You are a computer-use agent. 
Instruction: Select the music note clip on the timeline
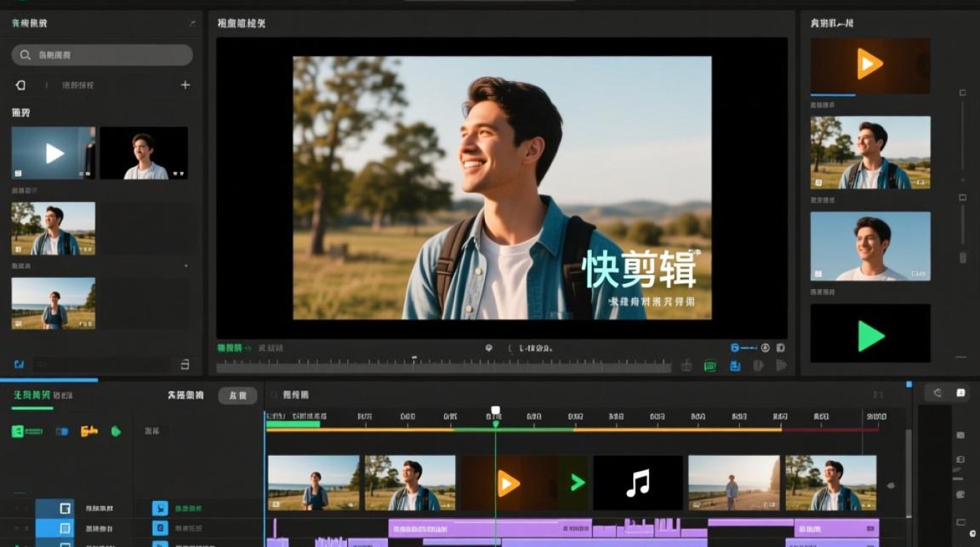638,483
